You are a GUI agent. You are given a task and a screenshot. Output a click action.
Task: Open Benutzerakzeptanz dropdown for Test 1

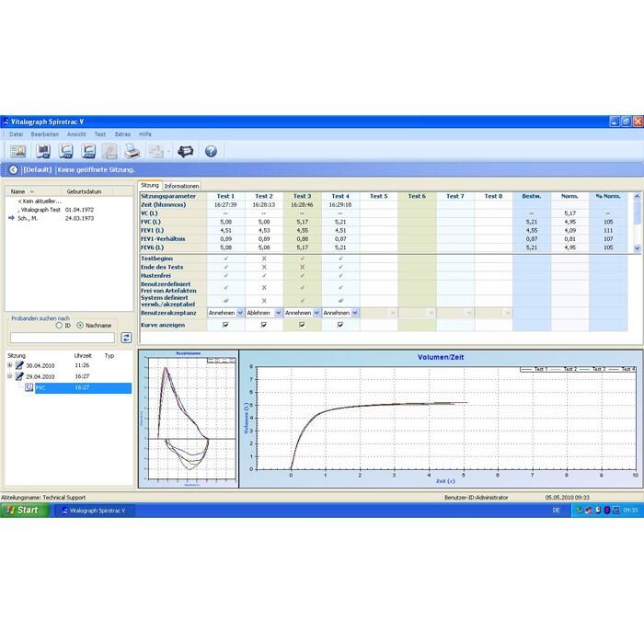240,313
